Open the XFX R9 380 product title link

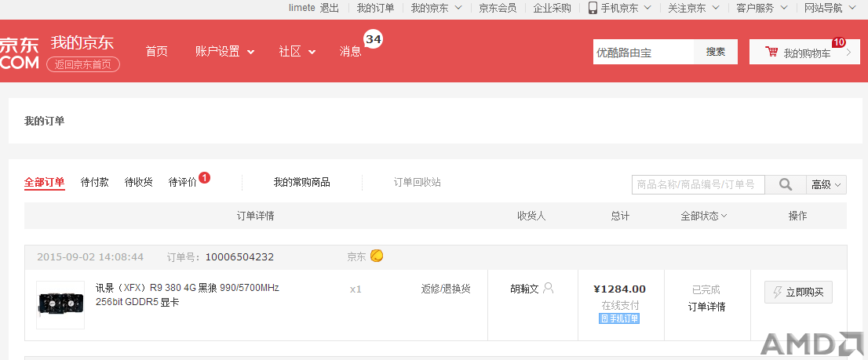point(187,296)
